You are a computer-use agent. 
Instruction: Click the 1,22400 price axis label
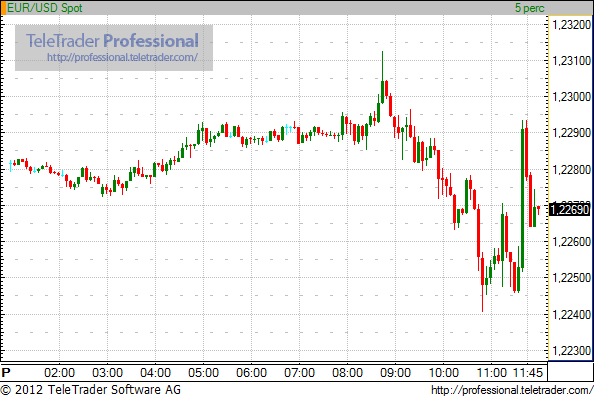click(572, 314)
